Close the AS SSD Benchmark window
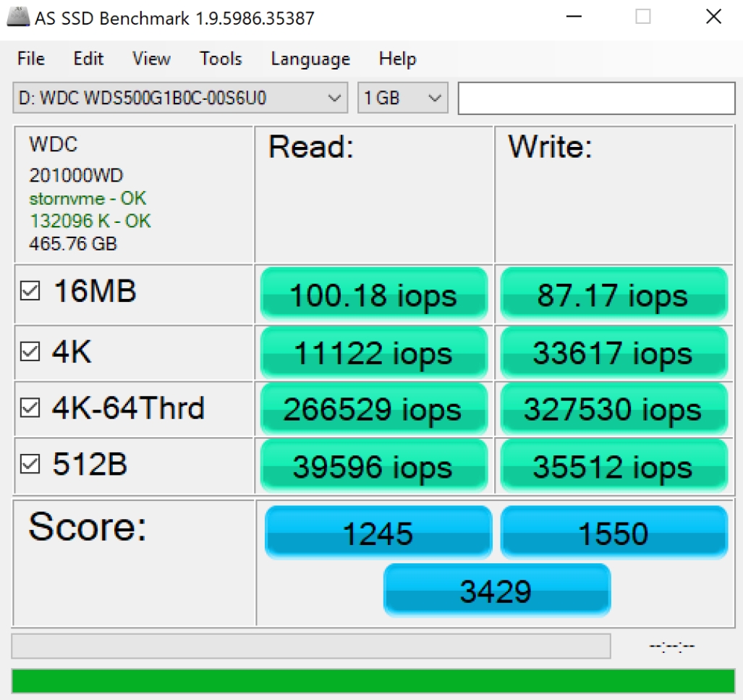Screen dimensions: 743x700 [x=713, y=17]
